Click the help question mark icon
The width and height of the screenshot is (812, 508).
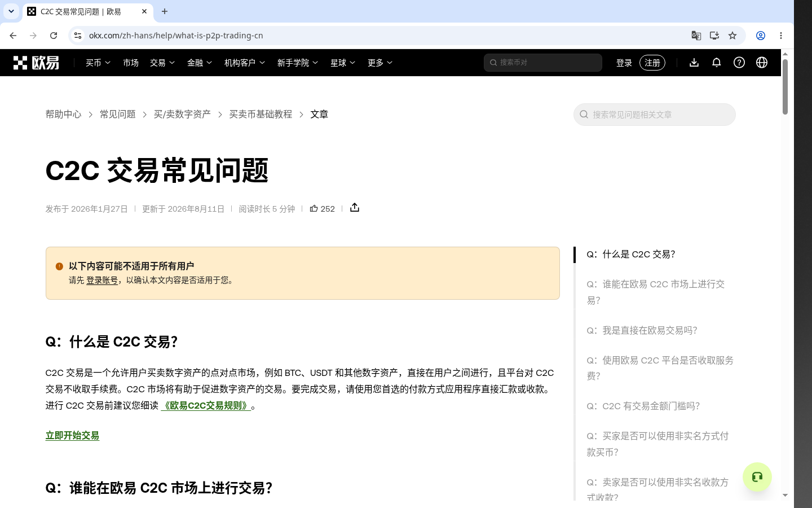click(739, 63)
